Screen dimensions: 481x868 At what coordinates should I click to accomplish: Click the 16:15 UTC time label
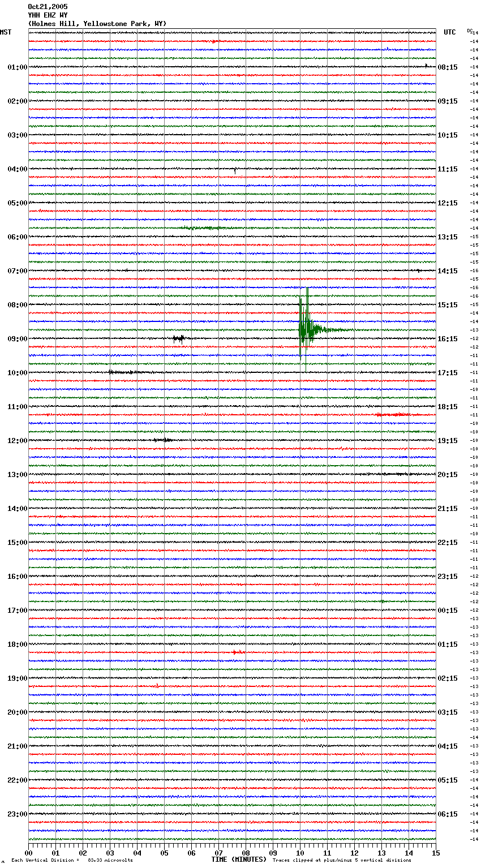point(448,339)
